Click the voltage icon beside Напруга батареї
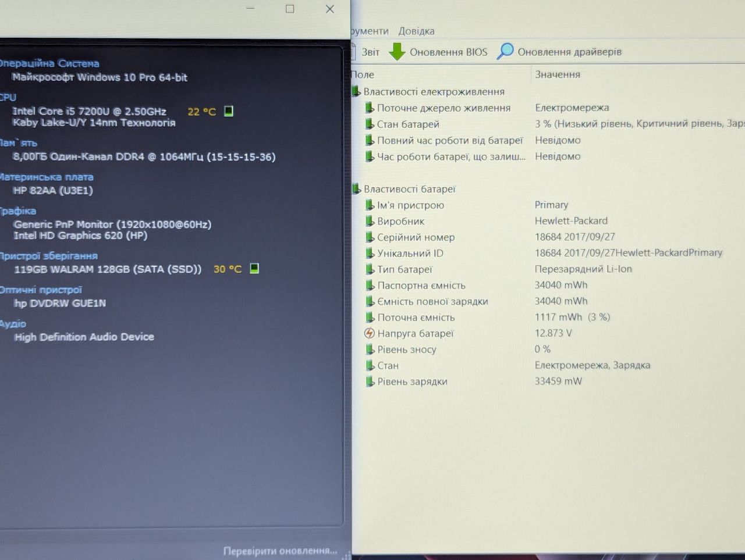 click(369, 333)
